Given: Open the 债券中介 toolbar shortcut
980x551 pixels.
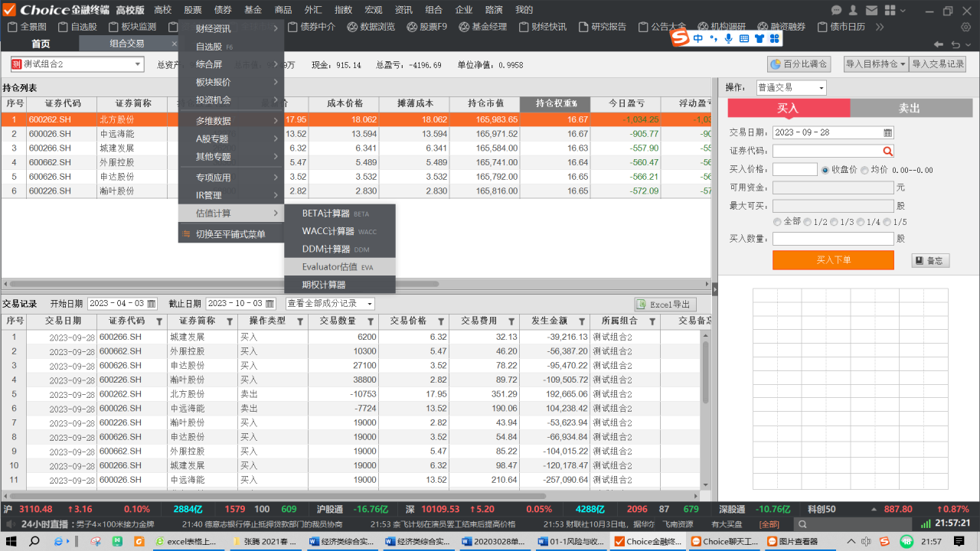Looking at the screenshot, I should click(x=310, y=27).
